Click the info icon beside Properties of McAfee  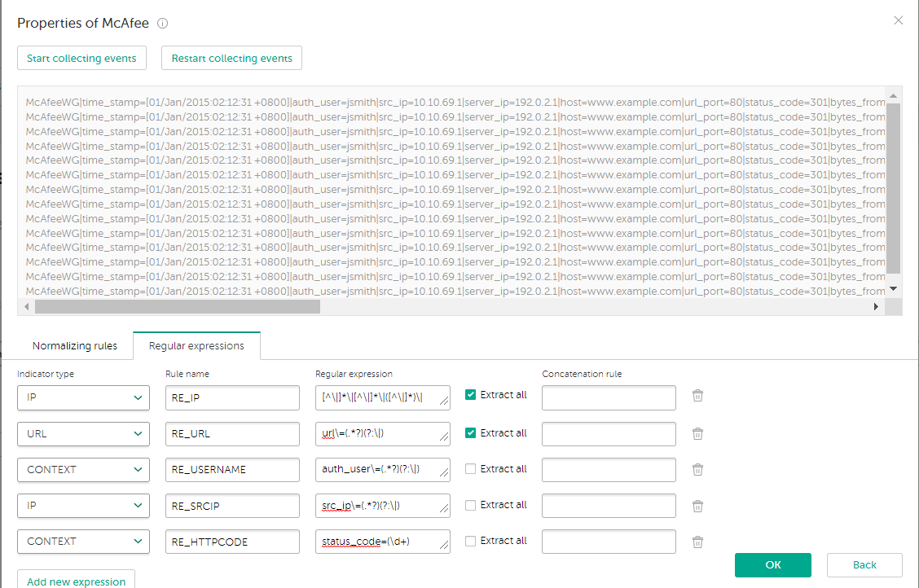(x=163, y=24)
